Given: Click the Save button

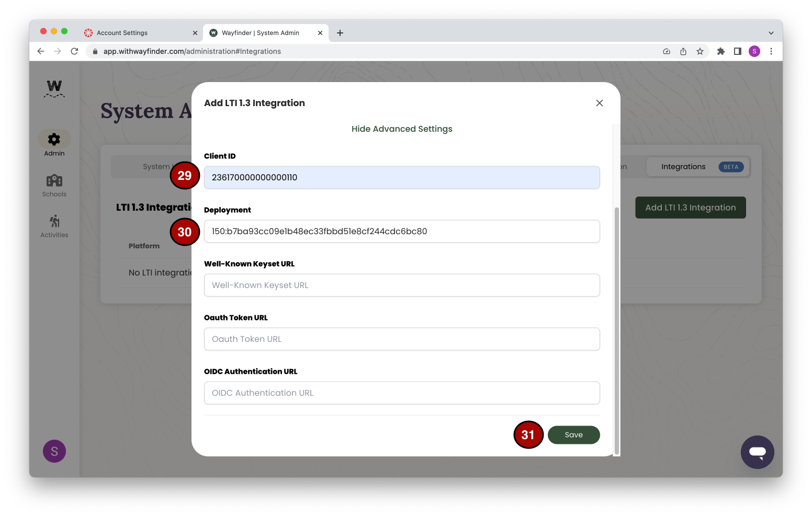Looking at the screenshot, I should coord(574,435).
